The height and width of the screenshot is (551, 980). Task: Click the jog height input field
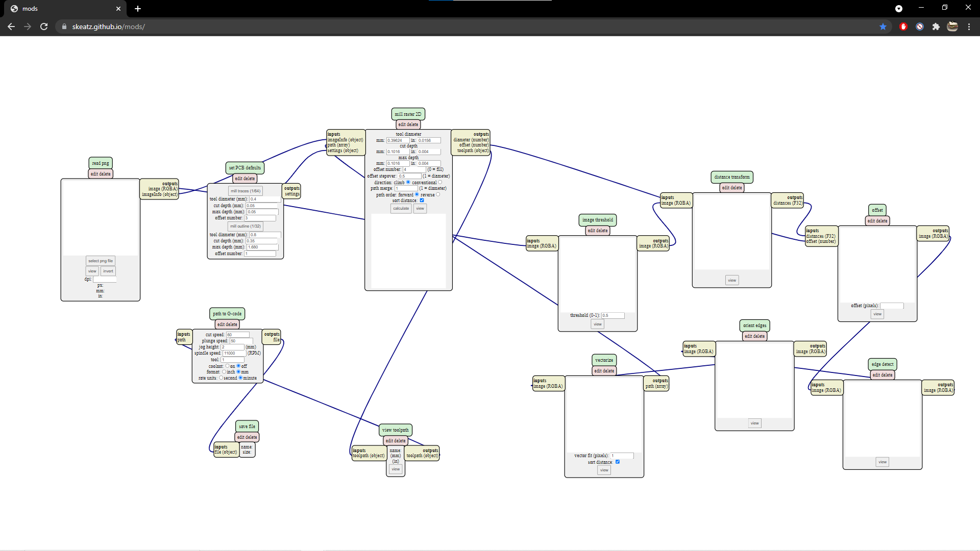pyautogui.click(x=232, y=347)
